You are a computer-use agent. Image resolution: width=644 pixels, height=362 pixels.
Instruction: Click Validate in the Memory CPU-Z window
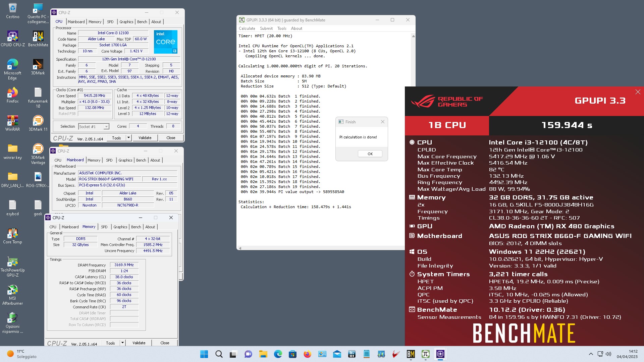click(x=139, y=343)
